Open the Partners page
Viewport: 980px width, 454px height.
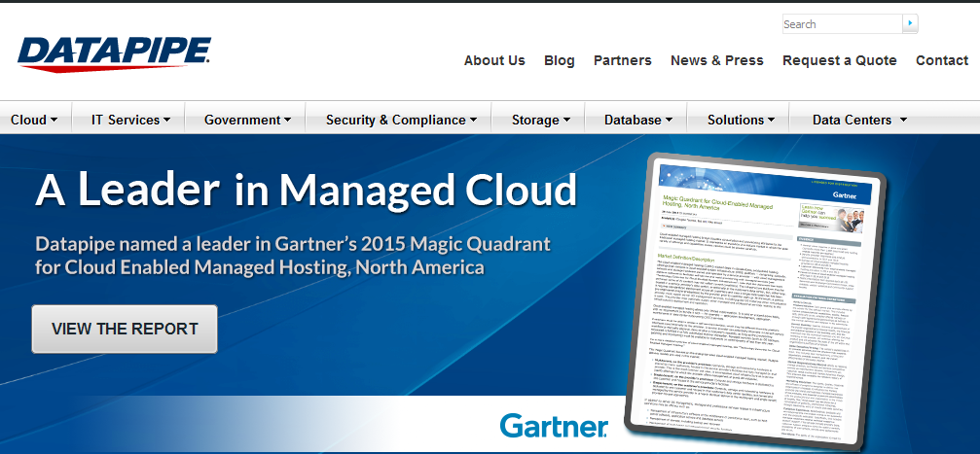coord(623,60)
